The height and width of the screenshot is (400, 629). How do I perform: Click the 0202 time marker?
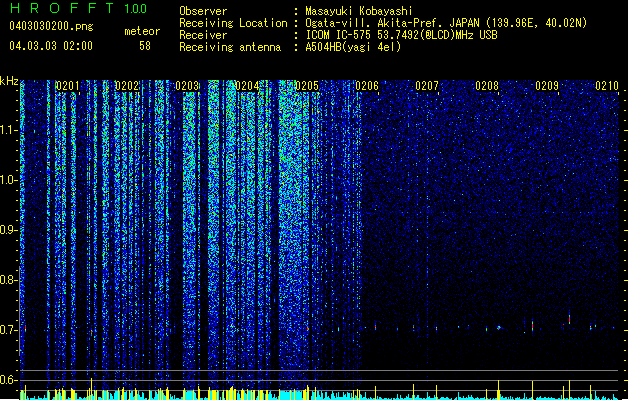pos(127,86)
